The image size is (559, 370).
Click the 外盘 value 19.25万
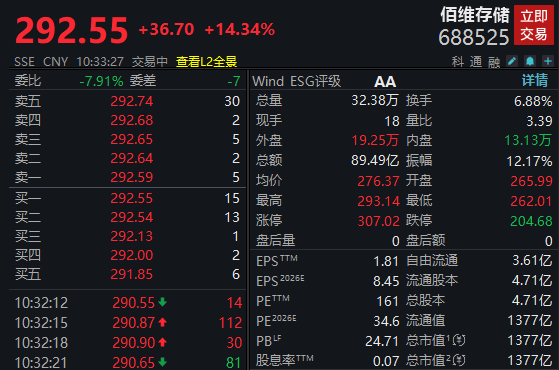375,140
